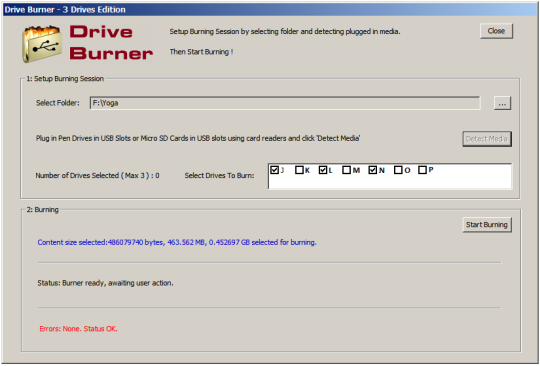Click 'Errors: None. Status OK.' text
The height and width of the screenshot is (366, 540).
tap(79, 329)
